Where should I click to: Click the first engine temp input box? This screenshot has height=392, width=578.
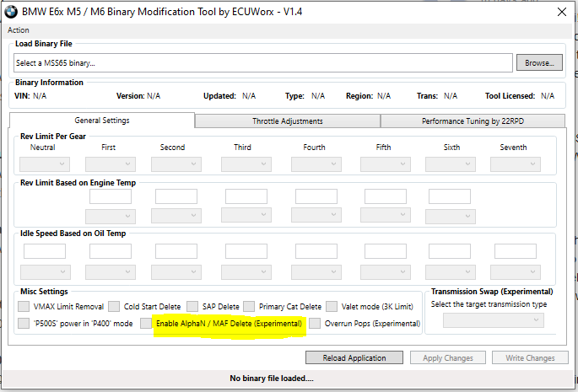point(111,196)
